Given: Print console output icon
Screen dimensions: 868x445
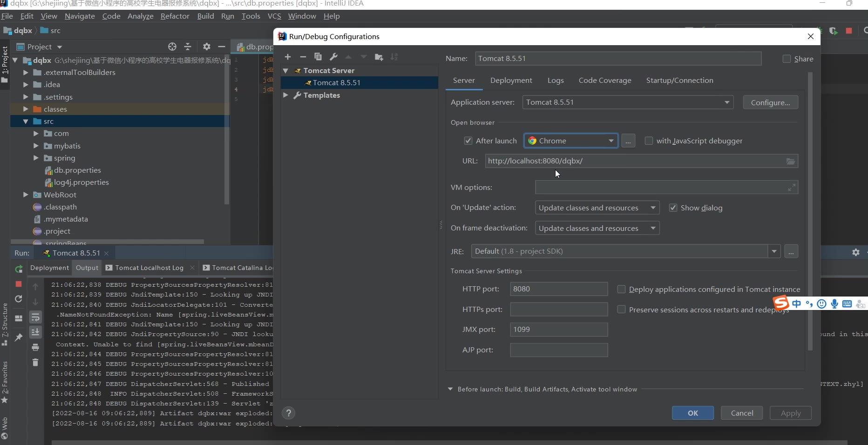Looking at the screenshot, I should [35, 347].
